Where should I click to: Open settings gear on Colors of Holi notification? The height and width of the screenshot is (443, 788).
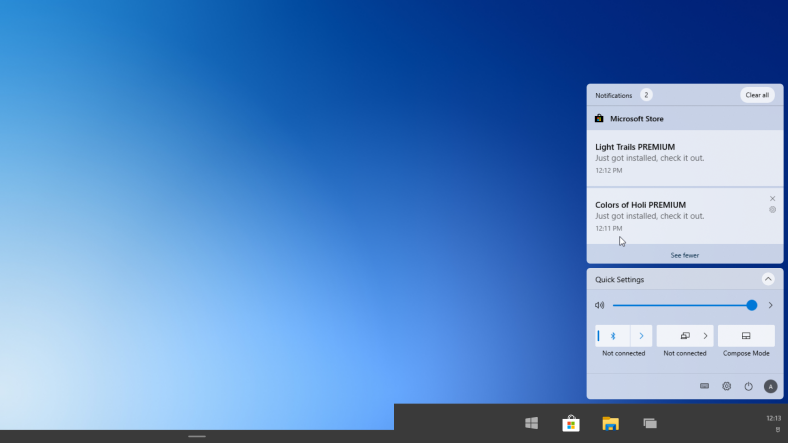[x=772, y=209]
